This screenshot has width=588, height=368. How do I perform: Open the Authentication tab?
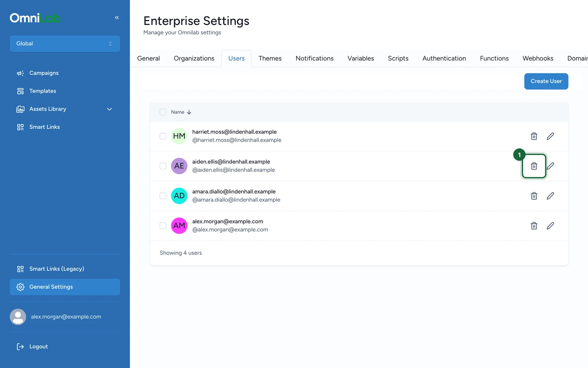444,59
